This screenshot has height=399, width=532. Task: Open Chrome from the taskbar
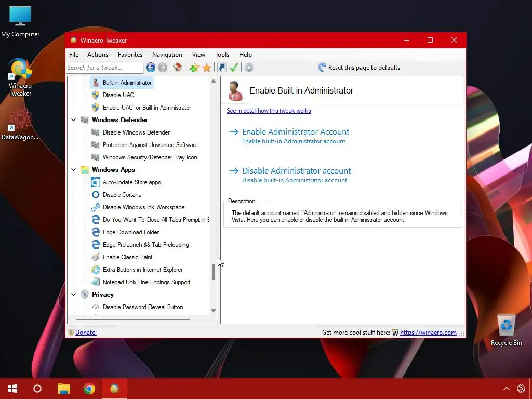[89, 389]
